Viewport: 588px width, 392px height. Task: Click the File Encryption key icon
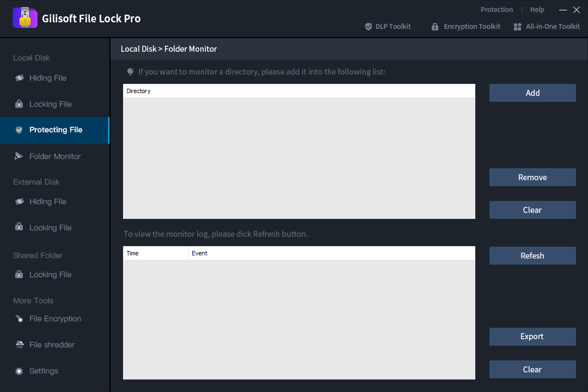click(19, 318)
